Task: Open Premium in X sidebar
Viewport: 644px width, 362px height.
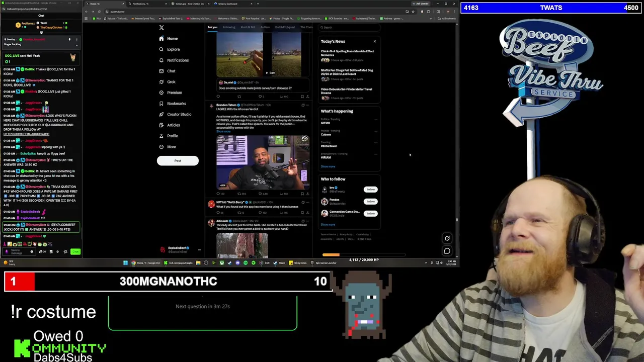Action: [171, 93]
